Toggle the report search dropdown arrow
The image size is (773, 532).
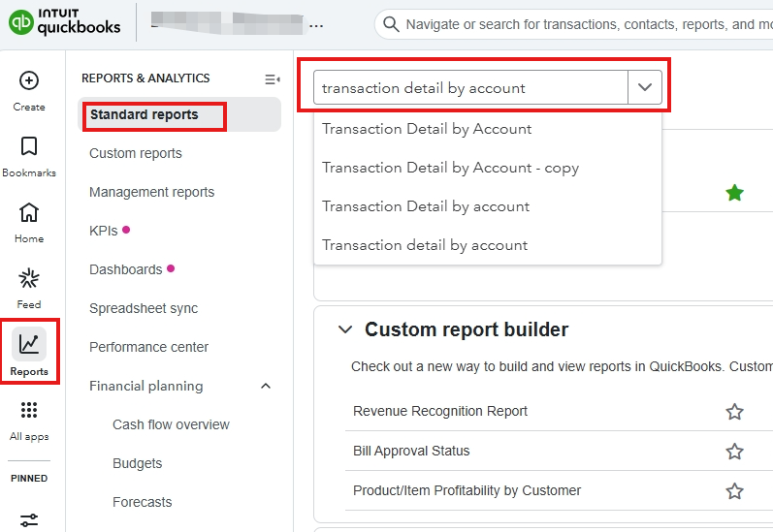pyautogui.click(x=645, y=87)
